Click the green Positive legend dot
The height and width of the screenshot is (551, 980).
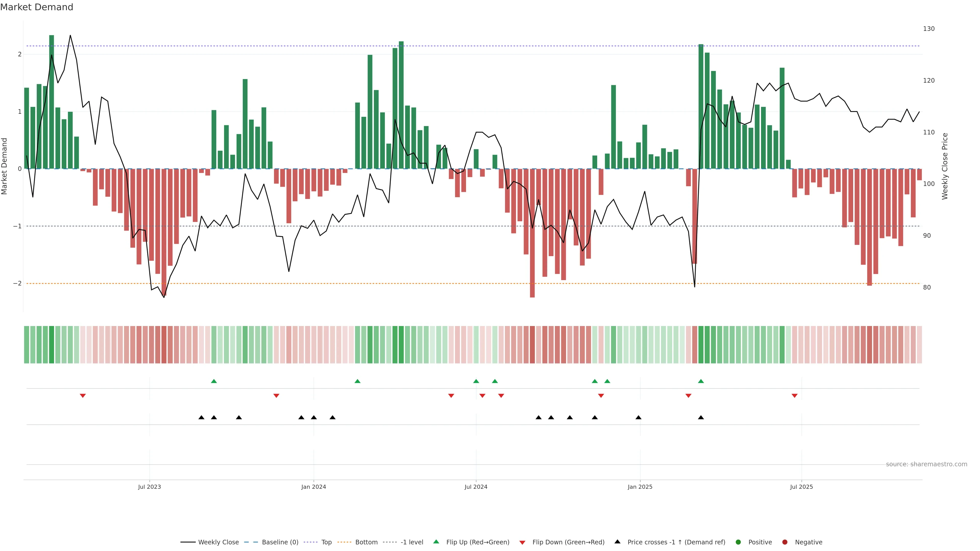pos(738,542)
